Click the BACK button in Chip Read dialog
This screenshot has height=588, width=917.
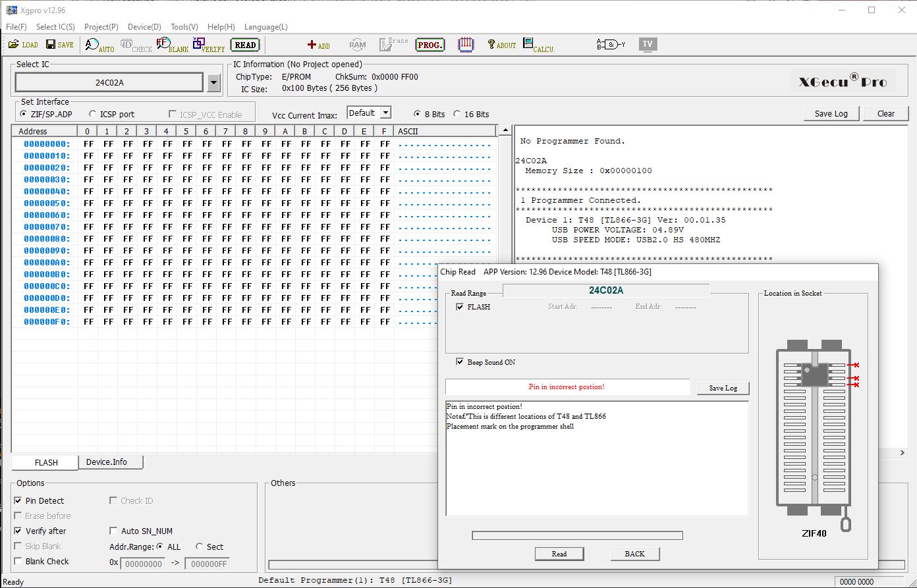pyautogui.click(x=634, y=554)
